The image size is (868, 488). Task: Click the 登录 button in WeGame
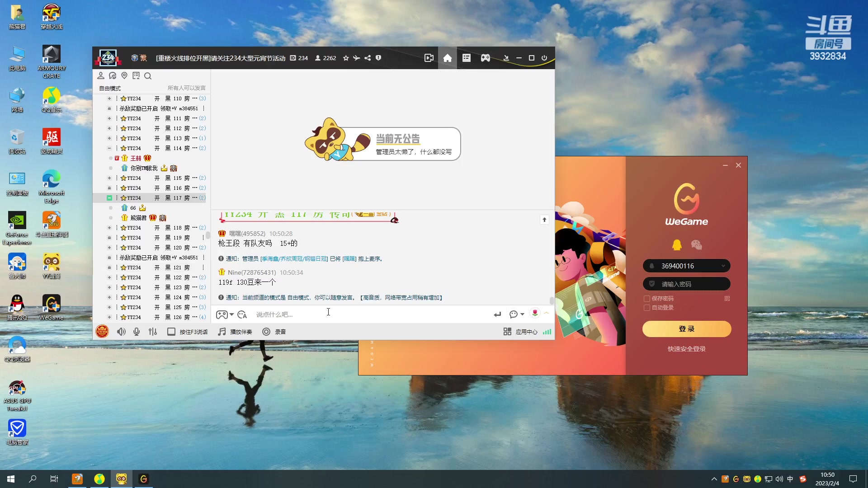687,329
